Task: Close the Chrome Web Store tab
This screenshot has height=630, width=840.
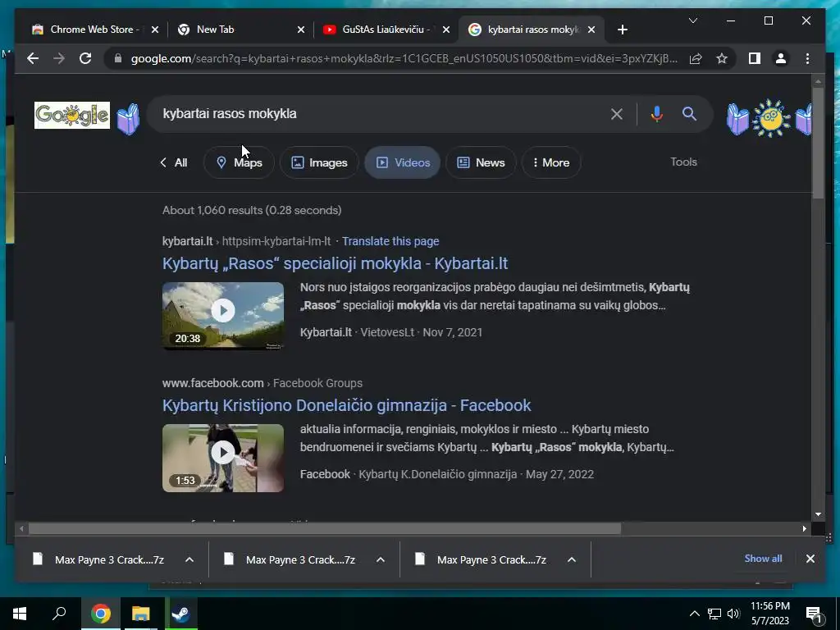Action: pos(155,30)
